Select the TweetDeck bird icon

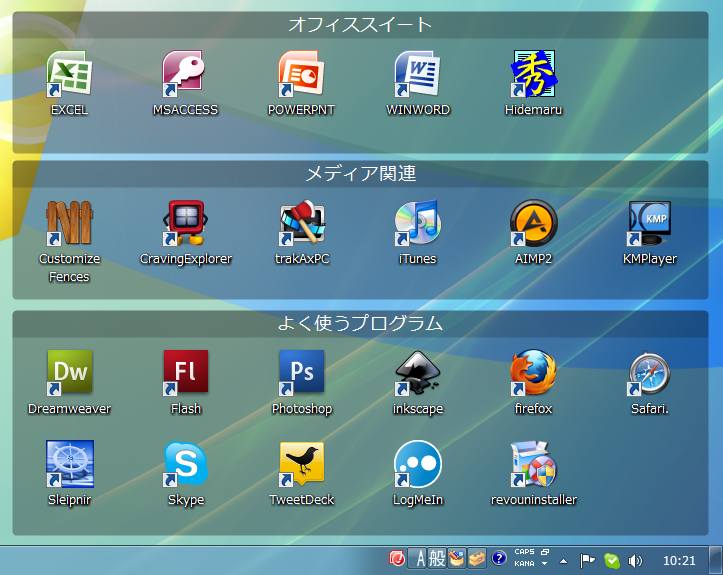pyautogui.click(x=302, y=464)
